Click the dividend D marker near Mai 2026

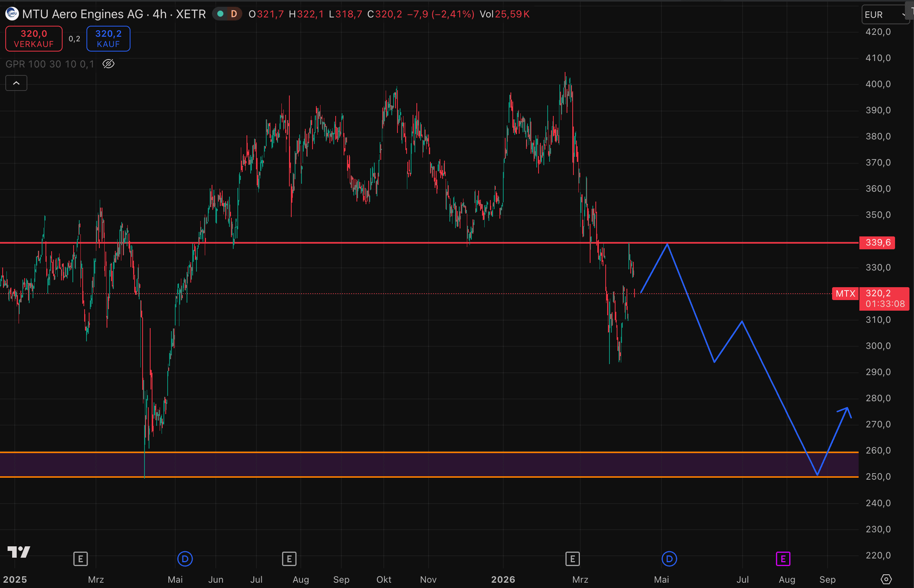point(669,559)
